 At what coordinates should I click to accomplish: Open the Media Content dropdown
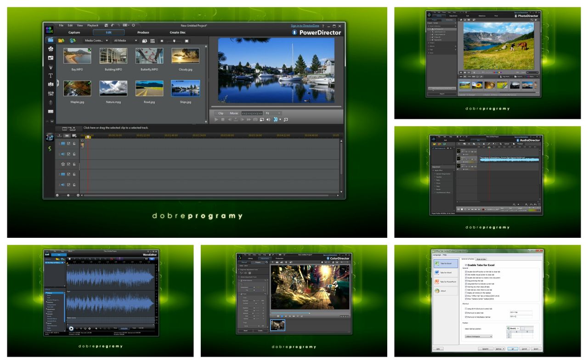coord(96,40)
